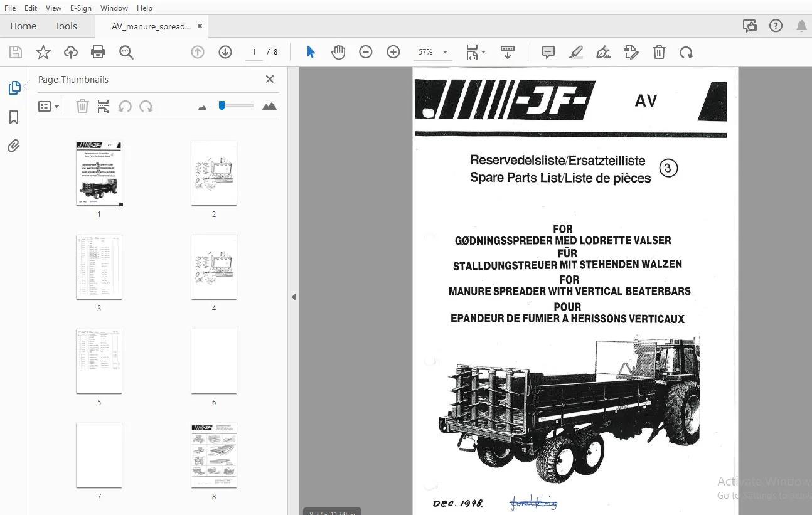Screen dimensions: 812x515
Task: Rotate the page clockwise in the toolbar
Action: click(686, 52)
